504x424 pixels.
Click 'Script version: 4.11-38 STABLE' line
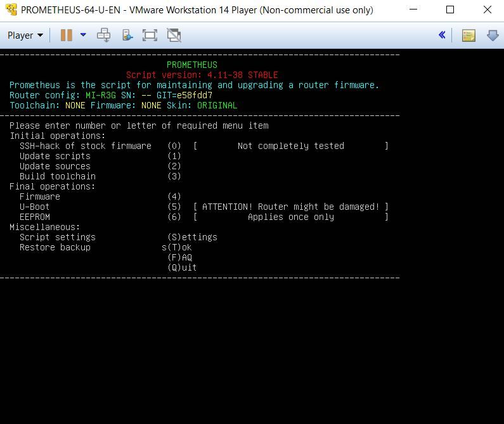pyautogui.click(x=202, y=75)
